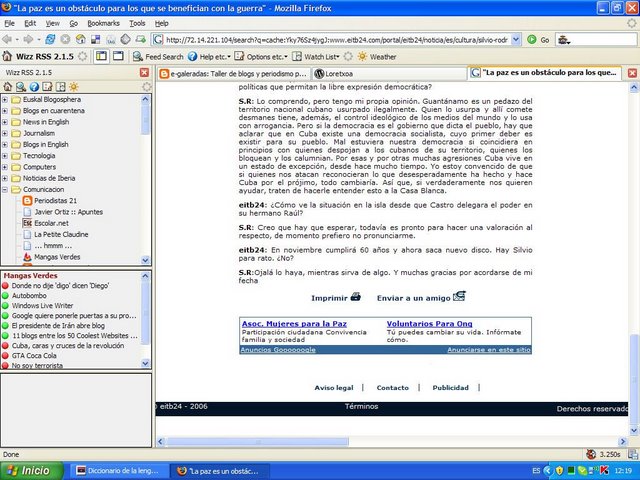Open the Inicio start button
This screenshot has width=640, height=480.
click(31, 471)
